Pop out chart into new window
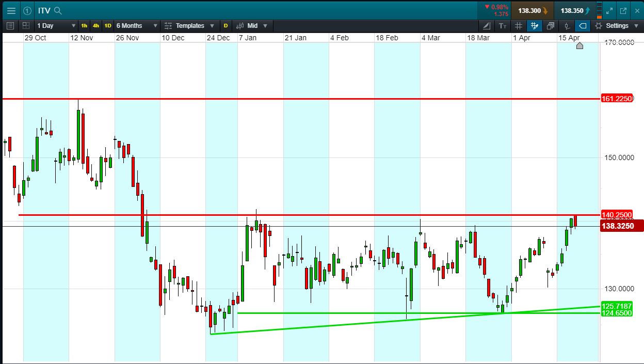 623,10
